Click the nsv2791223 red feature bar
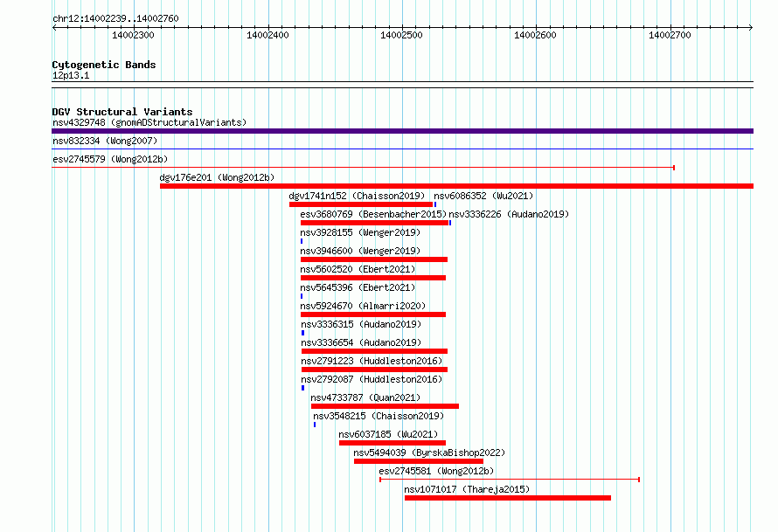This screenshot has width=778, height=532. tap(375, 370)
